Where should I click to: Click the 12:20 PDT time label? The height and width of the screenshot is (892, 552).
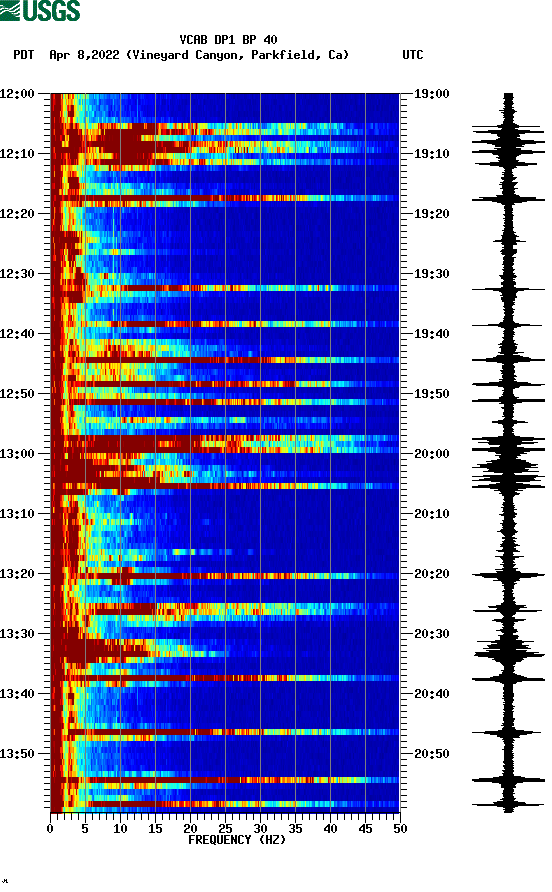[x=18, y=214]
